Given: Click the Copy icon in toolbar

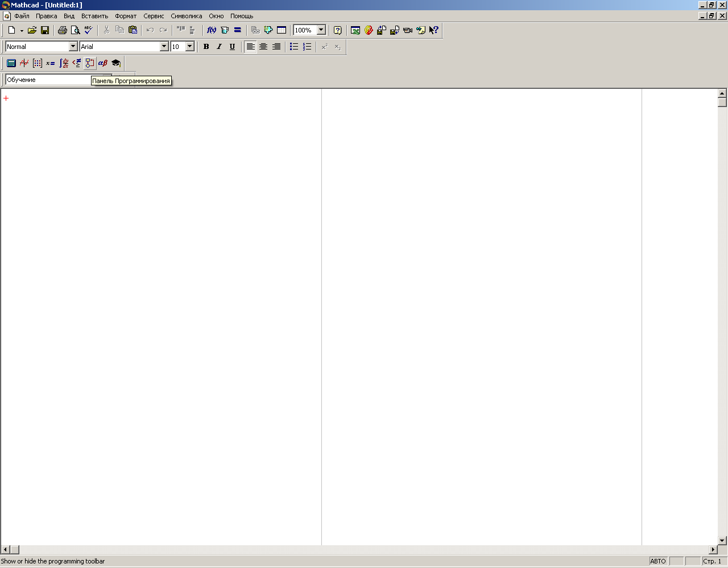Looking at the screenshot, I should pyautogui.click(x=119, y=30).
